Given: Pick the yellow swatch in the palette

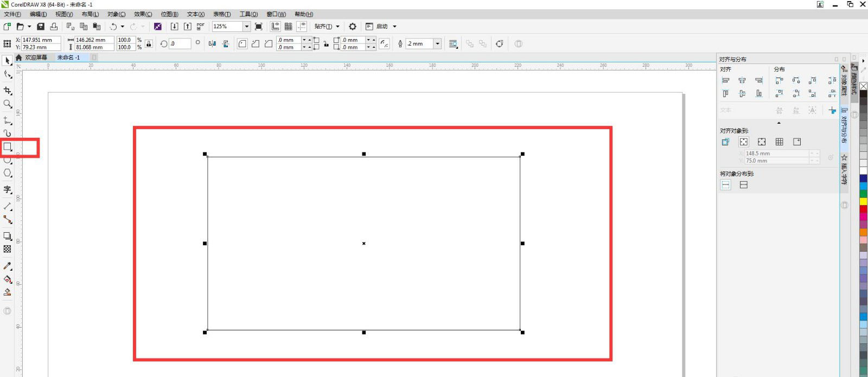Looking at the screenshot, I should tap(863, 201).
